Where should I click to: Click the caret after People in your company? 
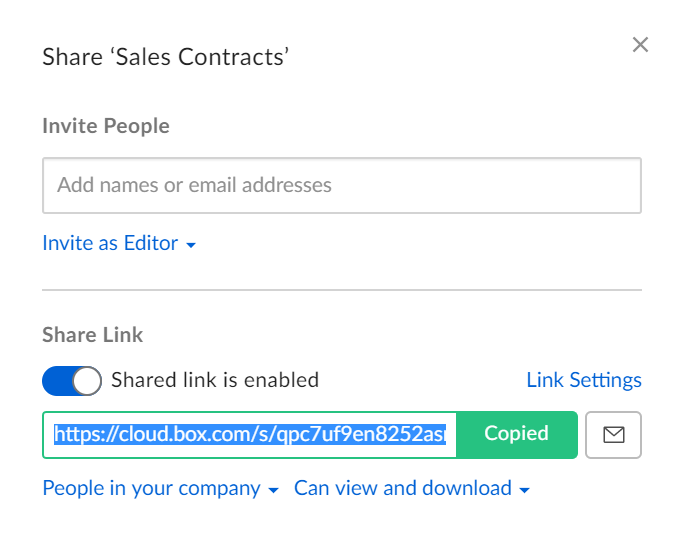click(272, 491)
